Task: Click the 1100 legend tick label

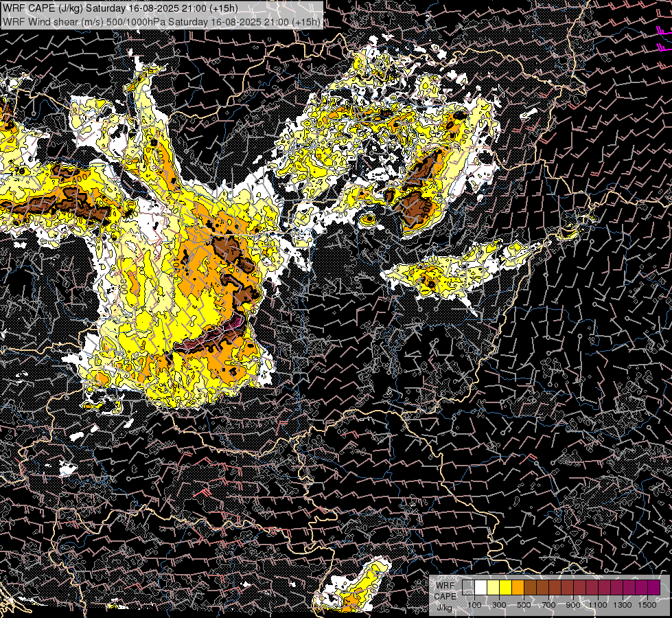Action: tap(598, 605)
